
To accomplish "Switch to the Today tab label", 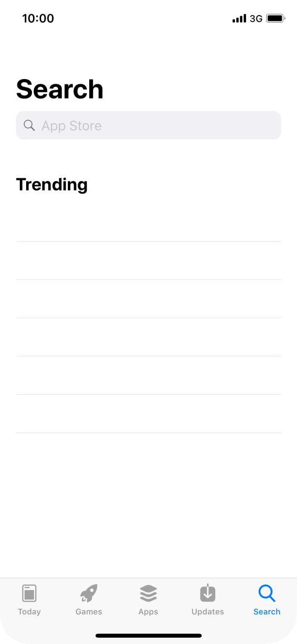I will tap(29, 612).
